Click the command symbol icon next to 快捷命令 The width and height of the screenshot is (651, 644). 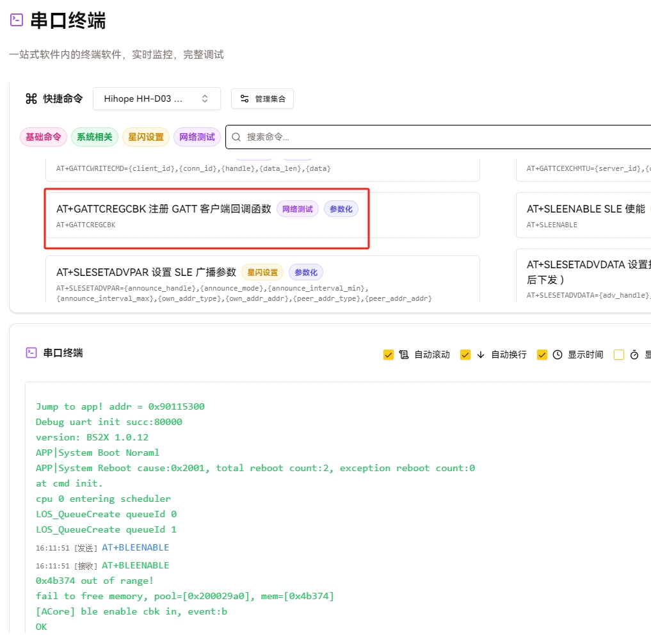click(31, 99)
